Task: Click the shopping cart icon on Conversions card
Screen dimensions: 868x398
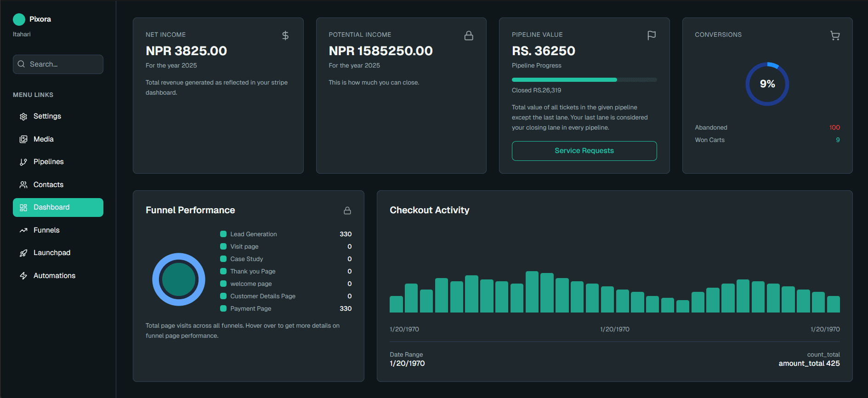Action: point(834,35)
